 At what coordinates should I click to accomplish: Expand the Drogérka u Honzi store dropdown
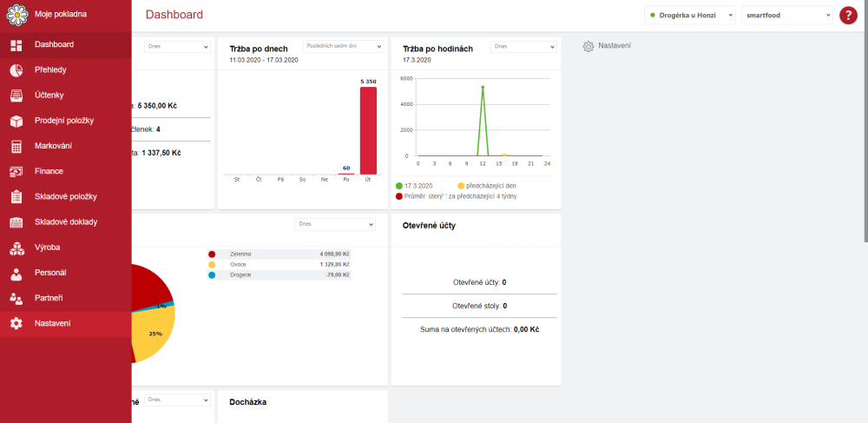click(689, 16)
